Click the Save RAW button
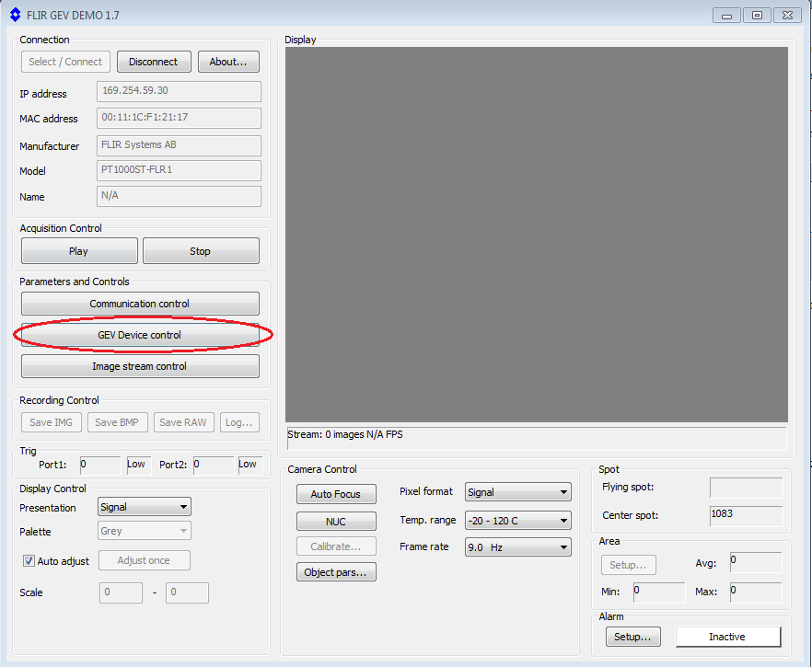The image size is (812, 667). [183, 422]
